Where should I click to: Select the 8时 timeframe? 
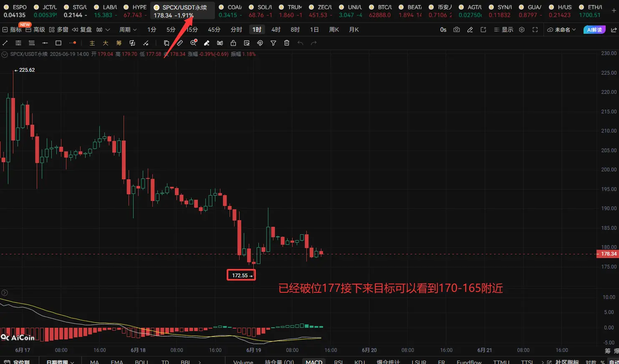295,30
